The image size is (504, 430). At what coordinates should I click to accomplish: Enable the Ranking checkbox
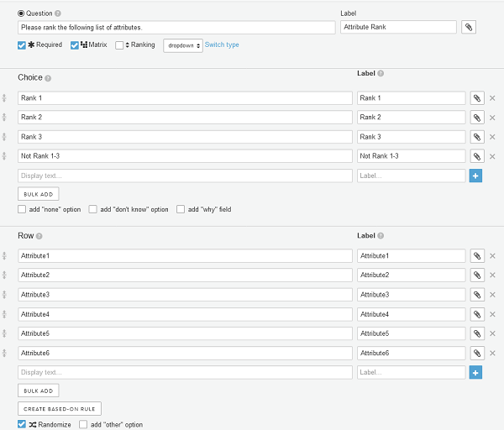click(119, 45)
